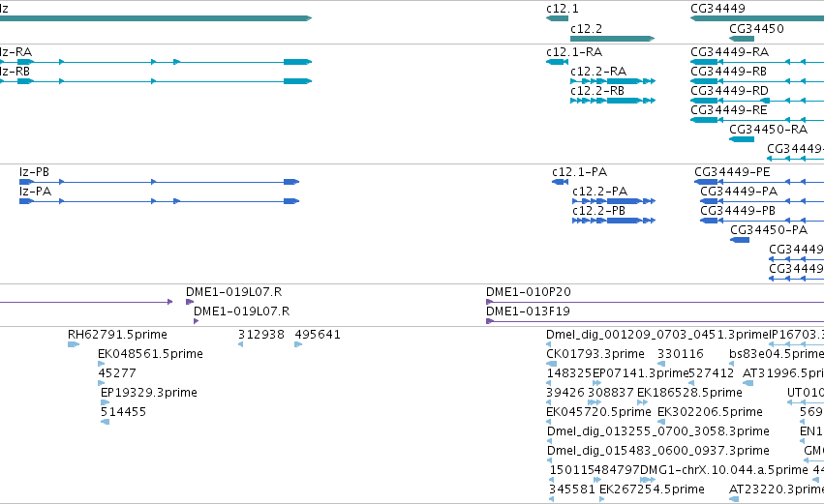Image resolution: width=824 pixels, height=504 pixels.
Task: Select EST bs83e04.5prime
Action: [x=733, y=364]
